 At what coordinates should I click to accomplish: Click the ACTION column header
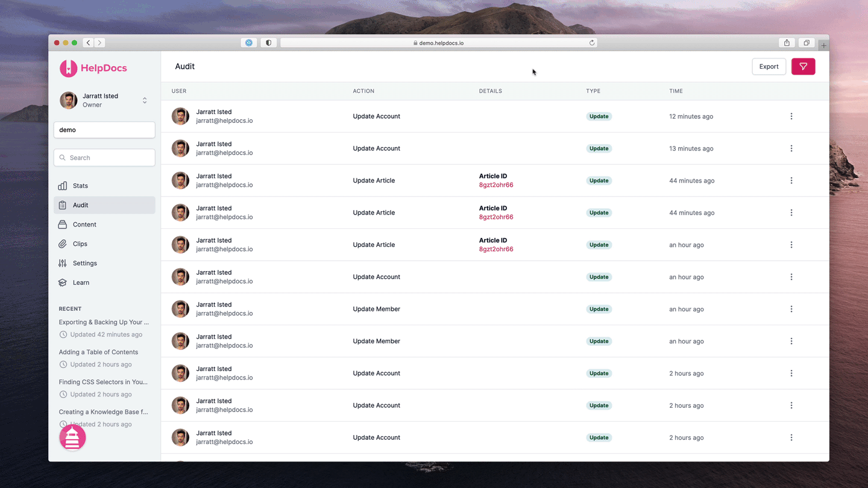(x=363, y=91)
